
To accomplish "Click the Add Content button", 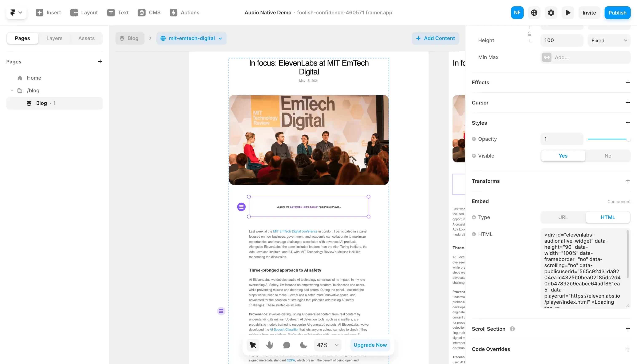I will point(435,38).
